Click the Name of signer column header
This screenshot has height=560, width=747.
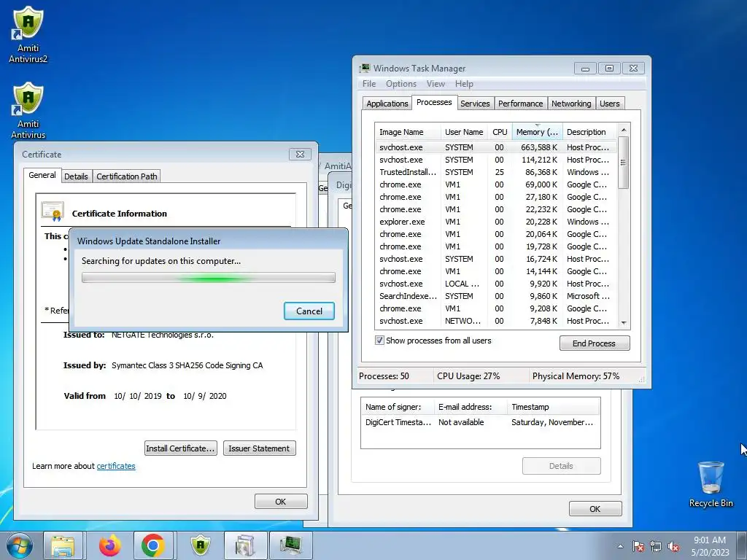(398, 407)
